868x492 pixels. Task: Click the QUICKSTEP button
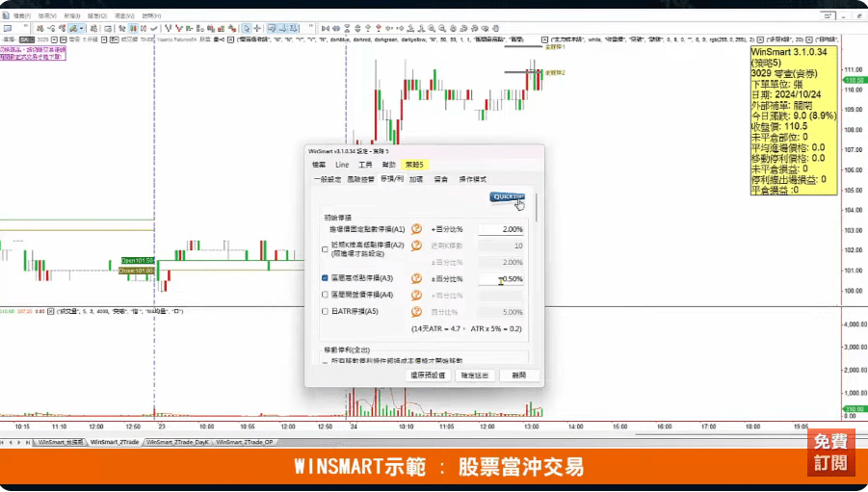pyautogui.click(x=506, y=197)
